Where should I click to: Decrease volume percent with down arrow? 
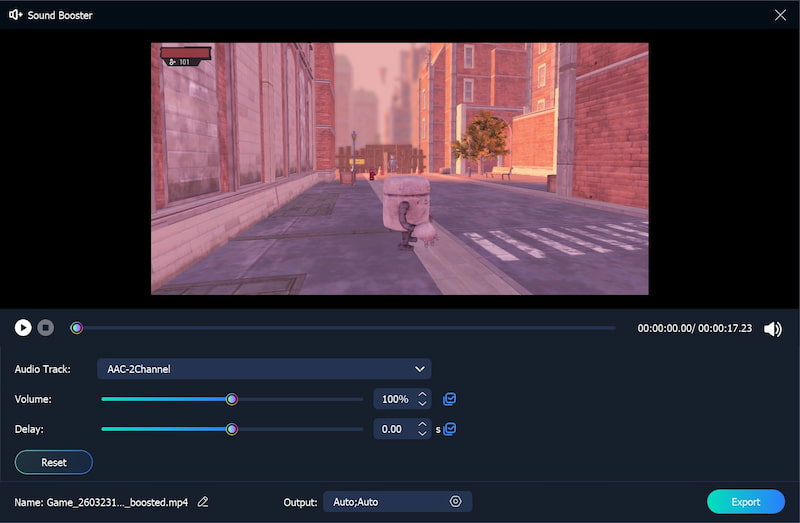422,404
